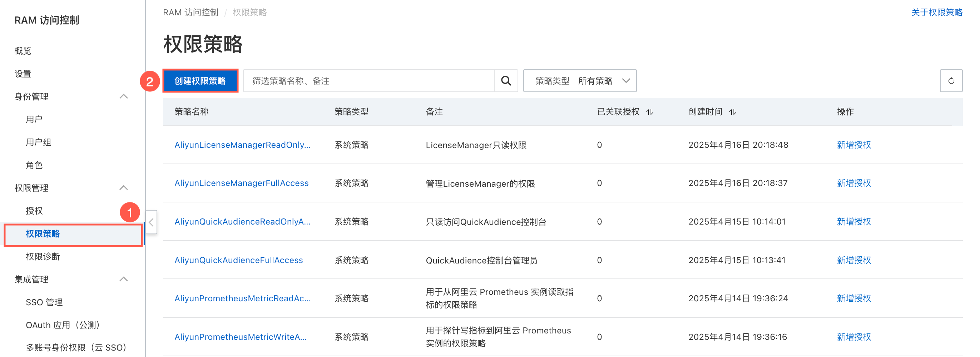Open 关于权限策略 help link
The image size is (980, 357).
click(x=937, y=12)
